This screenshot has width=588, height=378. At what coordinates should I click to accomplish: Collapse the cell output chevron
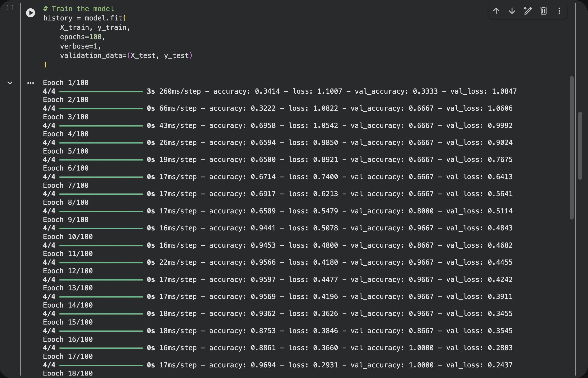[x=10, y=83]
